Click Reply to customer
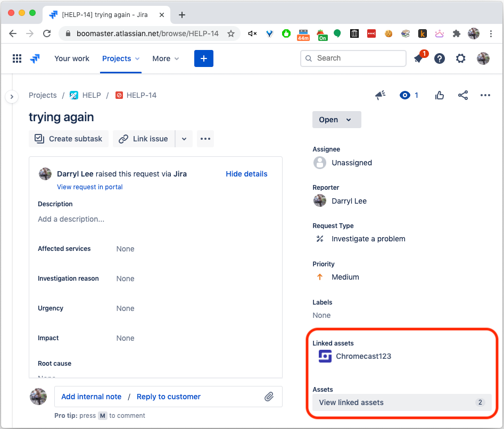This screenshot has width=504, height=429. coord(168,397)
